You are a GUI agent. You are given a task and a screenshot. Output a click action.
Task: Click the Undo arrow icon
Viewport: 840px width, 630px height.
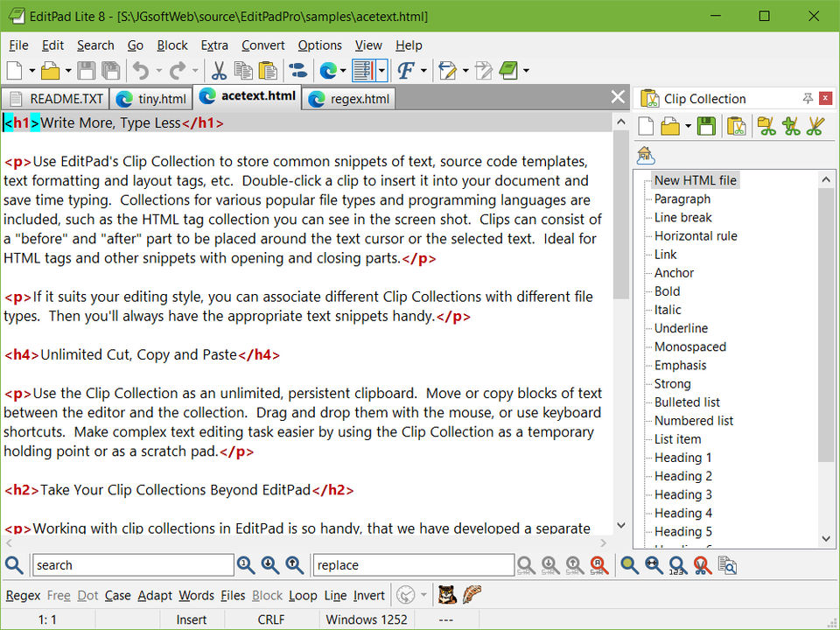(x=141, y=70)
